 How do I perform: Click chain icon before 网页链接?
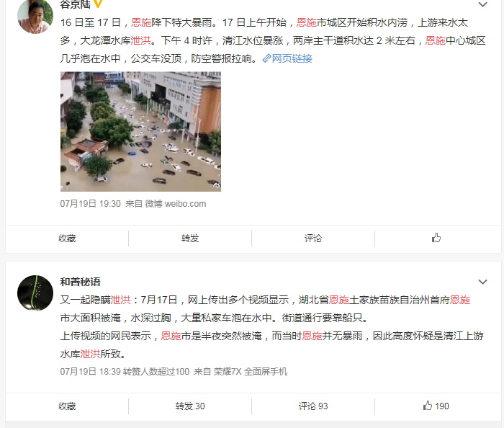click(266, 58)
